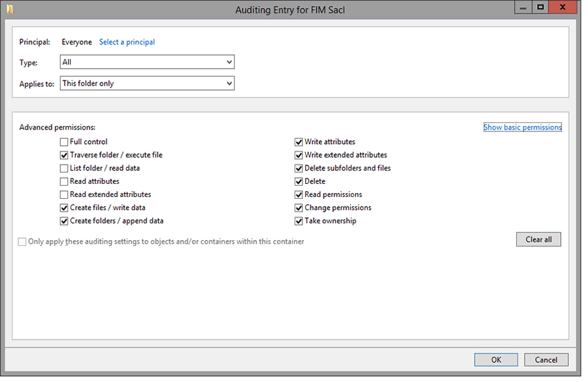The width and height of the screenshot is (588, 382).
Task: Switch to Show basic permissions view
Action: 523,127
